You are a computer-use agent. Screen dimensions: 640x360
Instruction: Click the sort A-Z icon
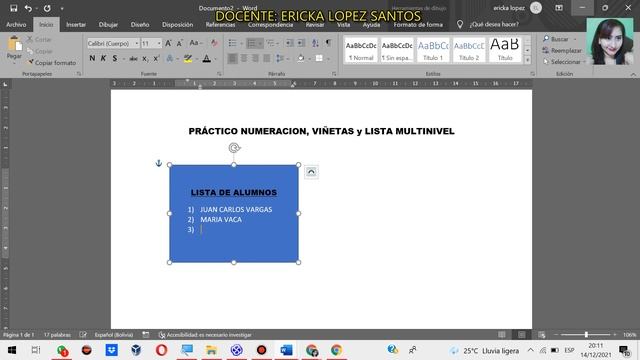[316, 43]
